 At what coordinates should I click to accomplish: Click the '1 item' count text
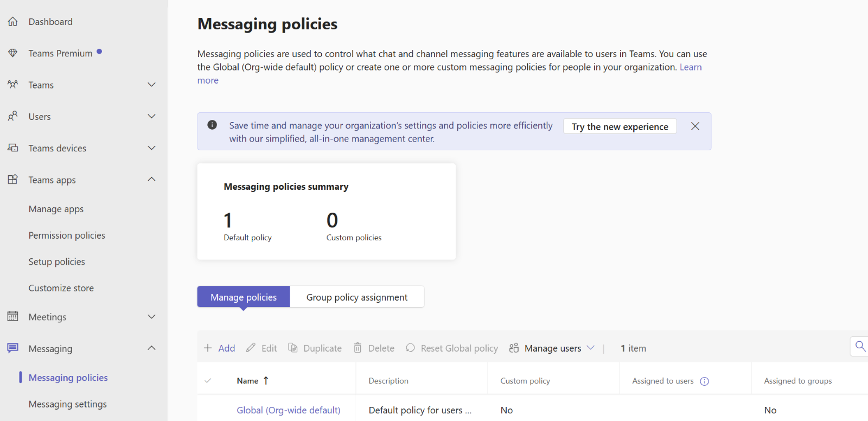click(633, 348)
